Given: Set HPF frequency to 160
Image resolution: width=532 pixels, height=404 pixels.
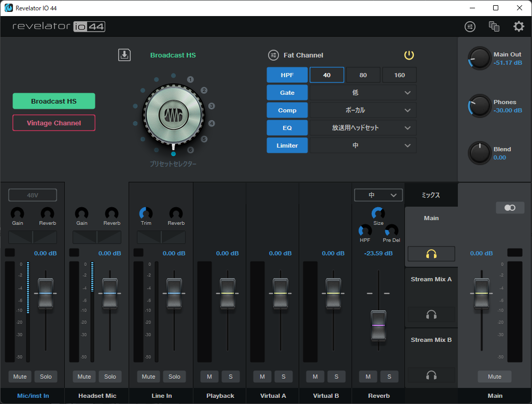Looking at the screenshot, I should pos(399,75).
